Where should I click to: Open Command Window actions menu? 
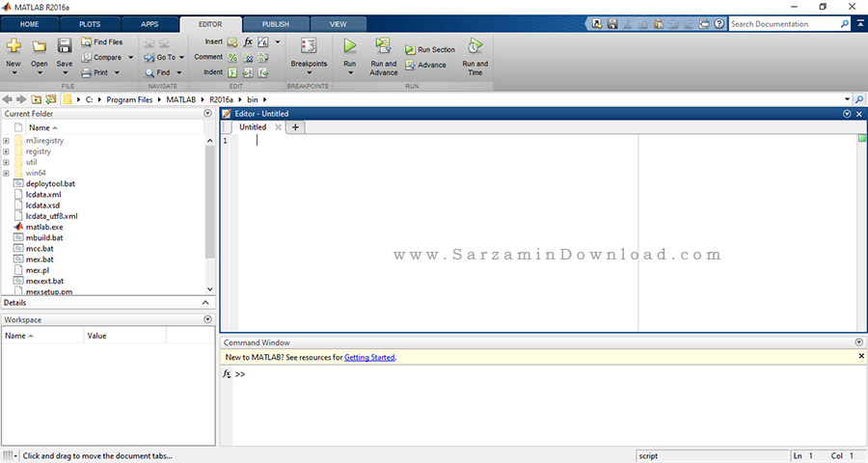pyautogui.click(x=858, y=342)
